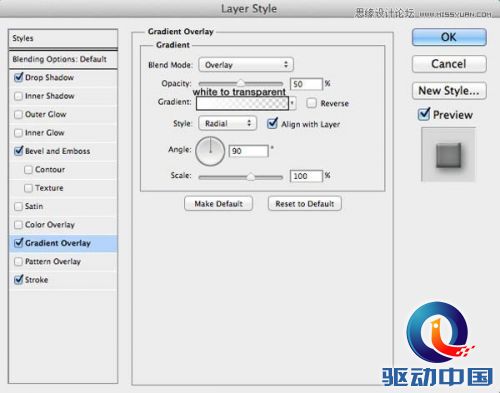
Task: Open the Drop Shadow settings row
Action: (x=63, y=78)
